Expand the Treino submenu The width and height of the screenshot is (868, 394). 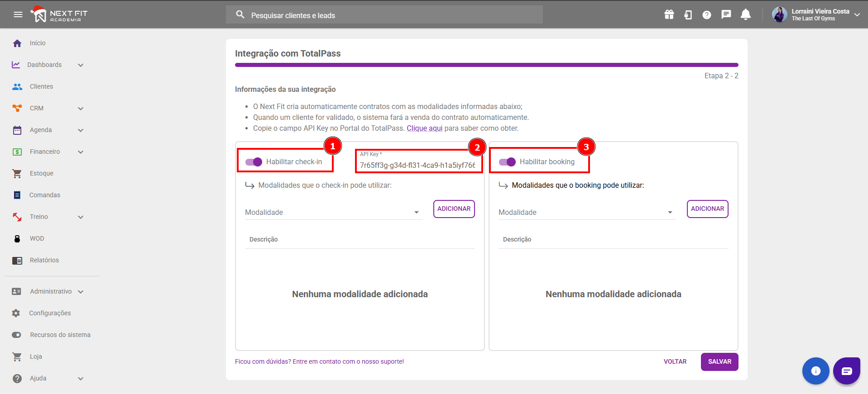click(x=81, y=217)
